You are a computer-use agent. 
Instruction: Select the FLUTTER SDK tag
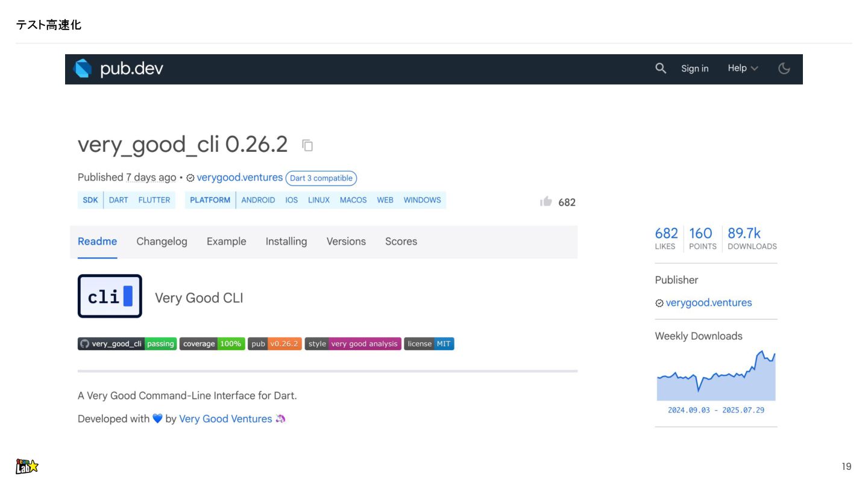tap(154, 200)
